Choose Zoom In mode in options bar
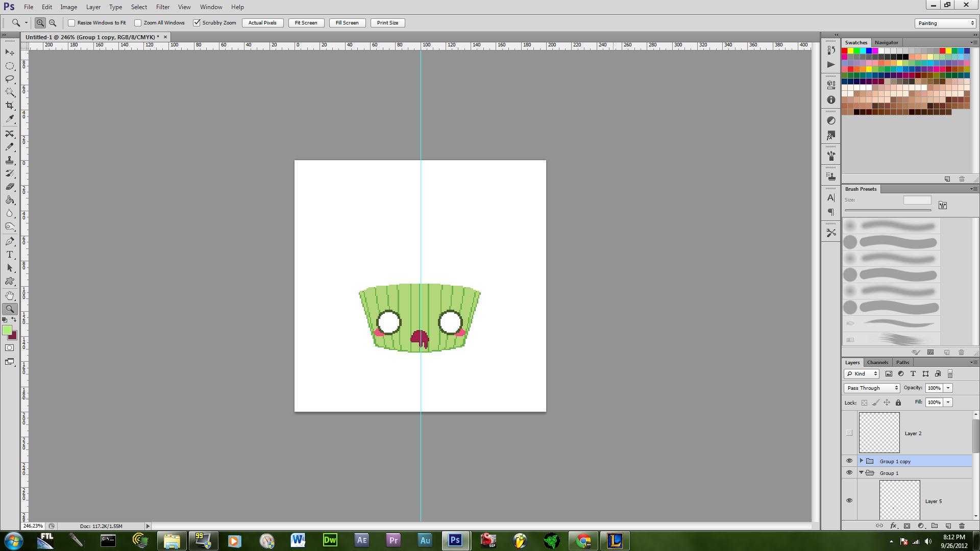 40,23
